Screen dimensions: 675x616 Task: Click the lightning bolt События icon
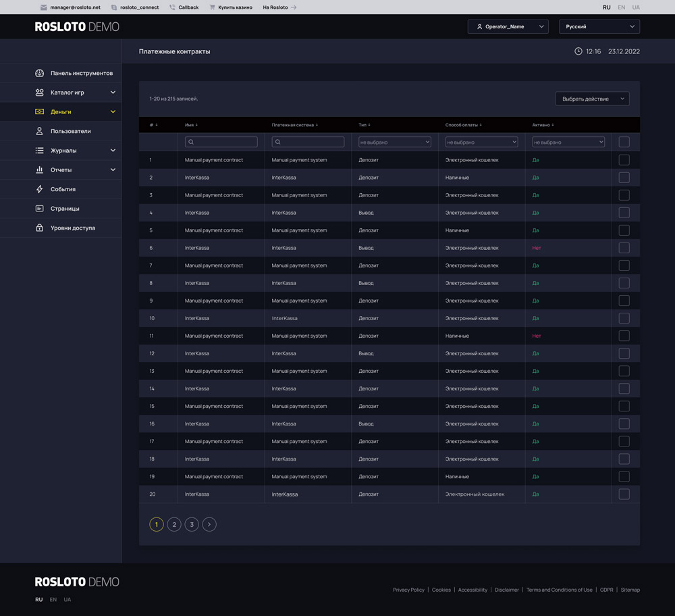39,189
